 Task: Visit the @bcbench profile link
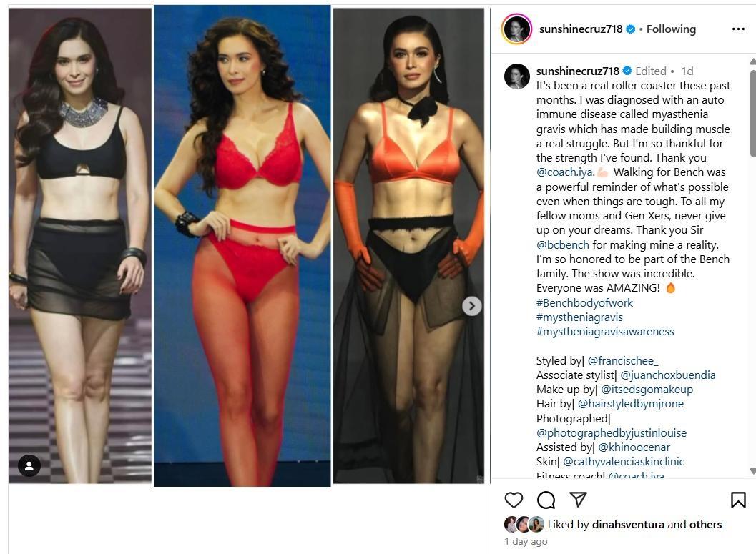point(563,244)
